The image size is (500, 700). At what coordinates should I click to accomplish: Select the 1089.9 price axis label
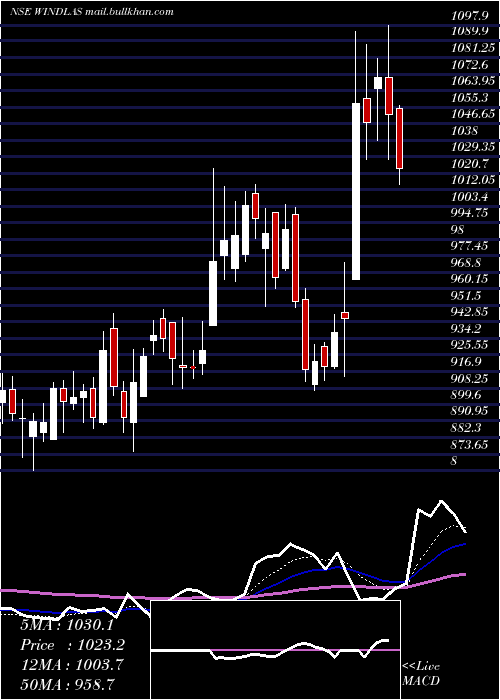[468, 32]
